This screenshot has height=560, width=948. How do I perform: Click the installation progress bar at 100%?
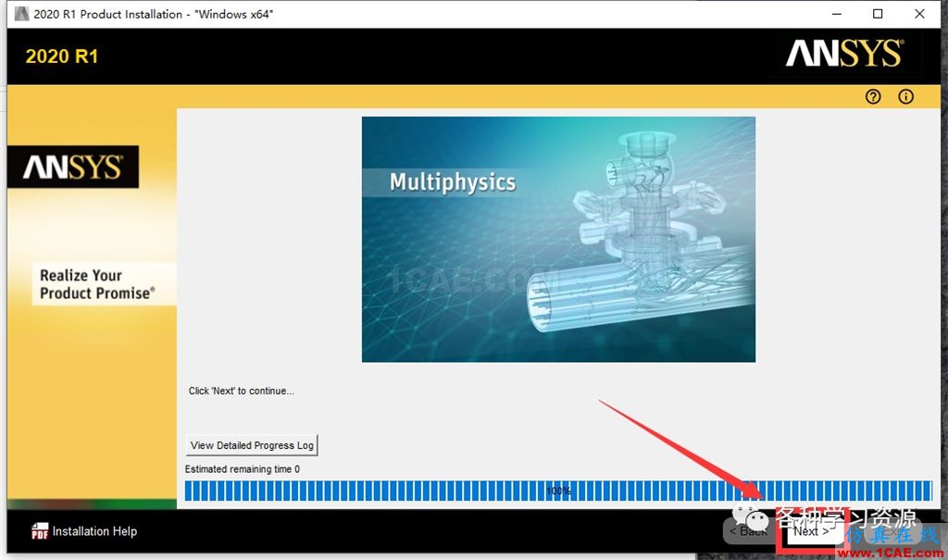coord(558,491)
